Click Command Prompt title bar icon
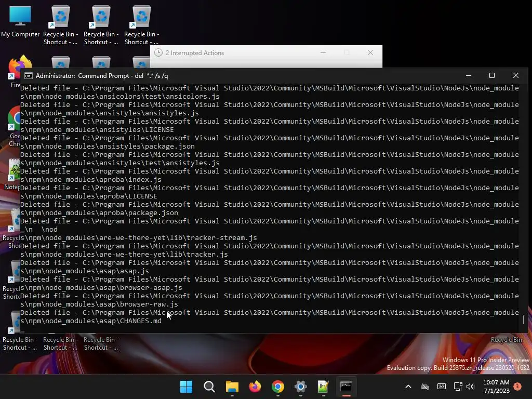This screenshot has height=399, width=532. (x=29, y=76)
